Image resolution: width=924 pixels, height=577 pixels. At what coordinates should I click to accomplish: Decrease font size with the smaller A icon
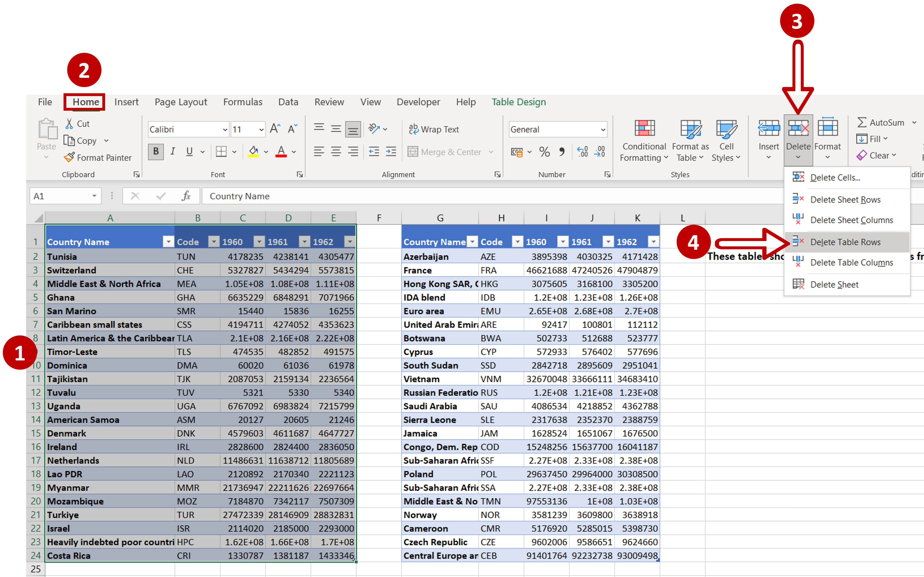pyautogui.click(x=292, y=129)
